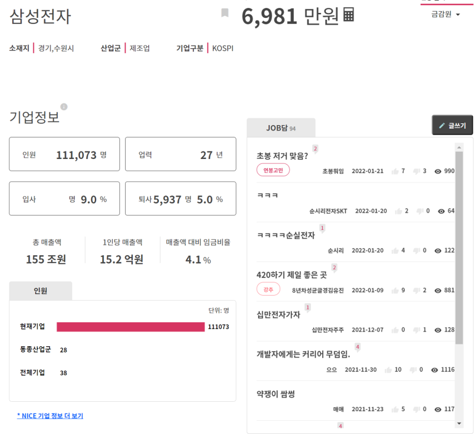
Task: Open the 십만전자가자 post
Action: point(278,315)
